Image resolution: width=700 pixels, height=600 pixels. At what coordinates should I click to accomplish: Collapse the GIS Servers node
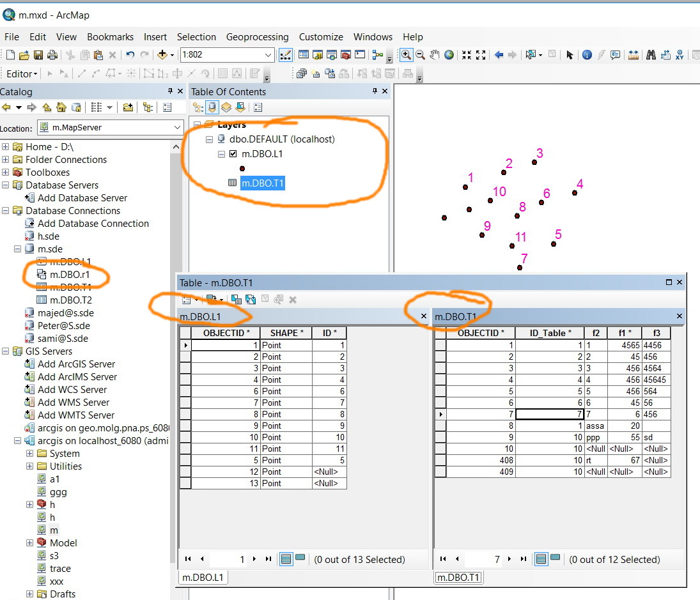pos(5,351)
